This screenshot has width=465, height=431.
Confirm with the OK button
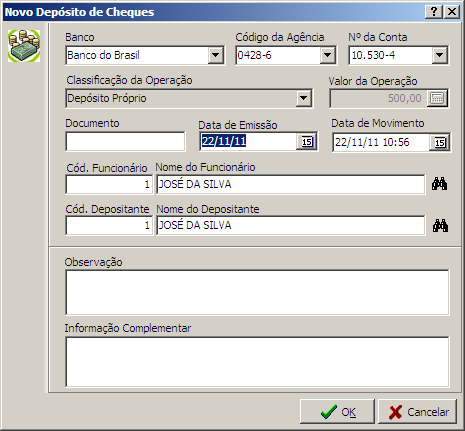(337, 412)
